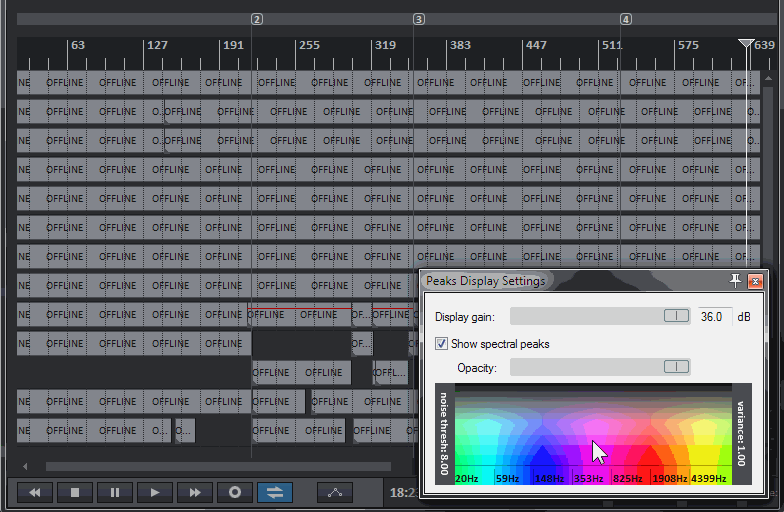The image size is (784, 512).
Task: Pin the Peaks Display Settings window
Action: pyautogui.click(x=737, y=281)
